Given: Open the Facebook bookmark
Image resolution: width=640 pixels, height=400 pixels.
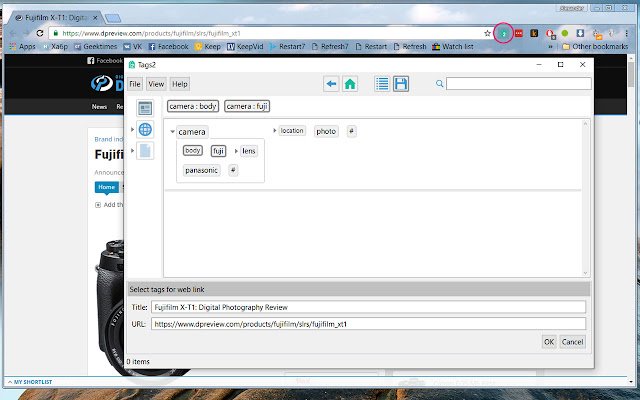Looking at the screenshot, I should (169, 47).
